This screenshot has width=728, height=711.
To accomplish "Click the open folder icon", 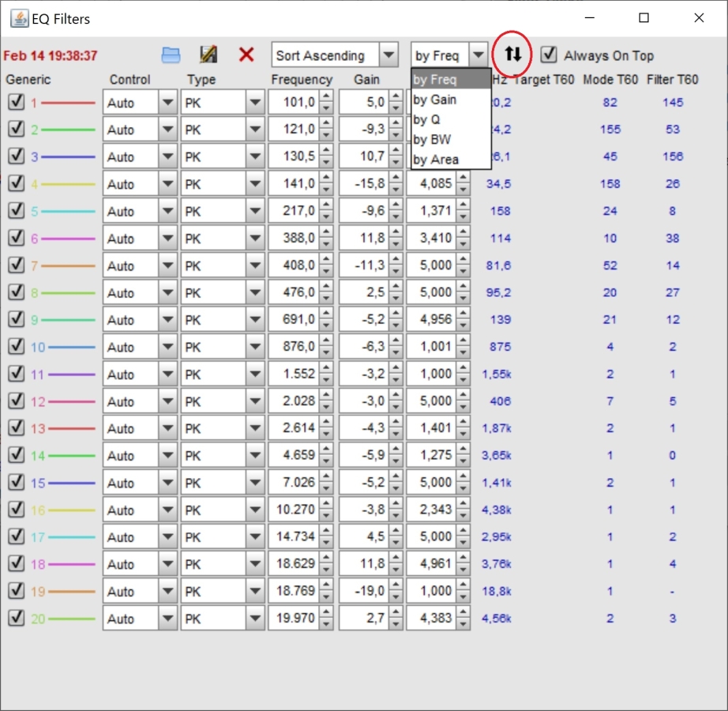I will pos(171,55).
